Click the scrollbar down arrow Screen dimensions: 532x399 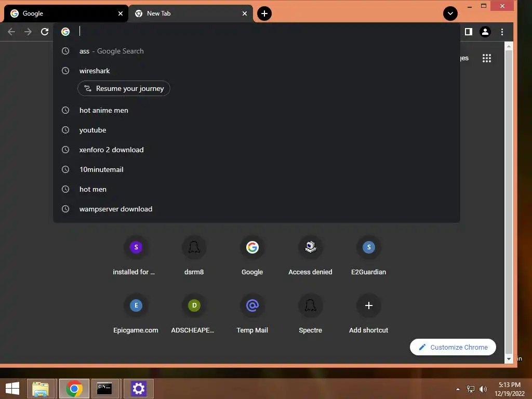point(509,359)
